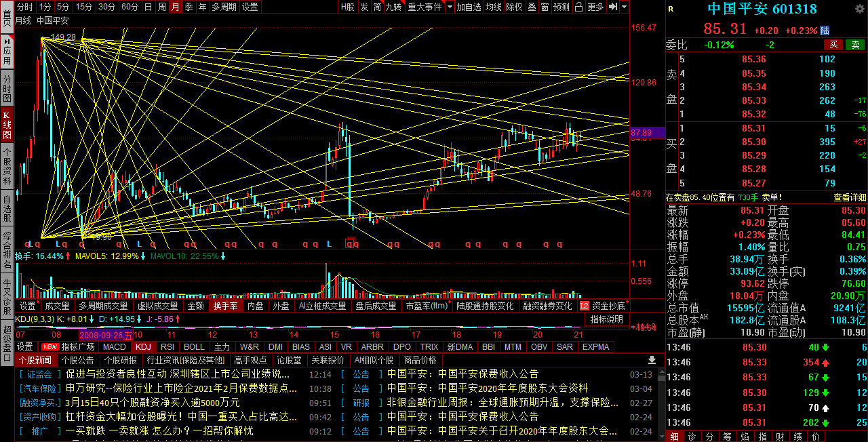This screenshot has width=868, height=442.
Task: Open the 均线 moving average options
Action: 494,7
